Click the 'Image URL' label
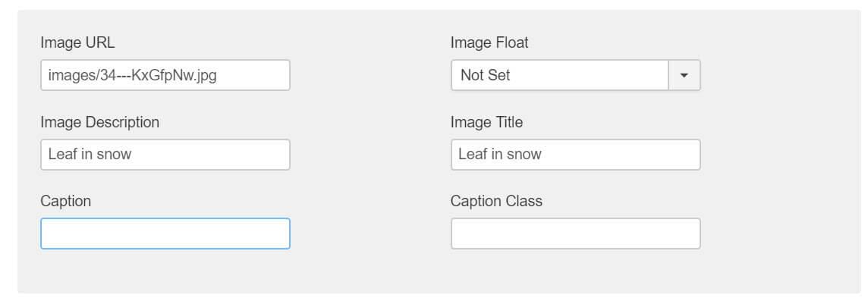Viewport: 868px width, 298px height. coord(77,42)
